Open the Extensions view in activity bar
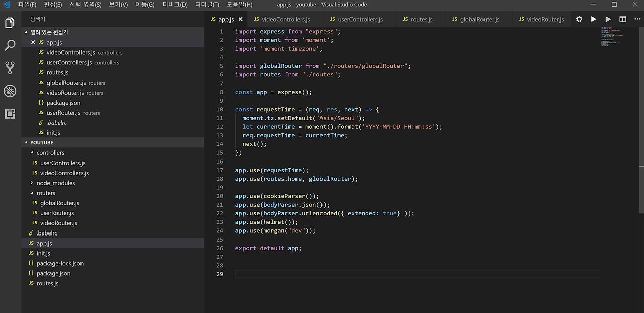 tap(10, 113)
